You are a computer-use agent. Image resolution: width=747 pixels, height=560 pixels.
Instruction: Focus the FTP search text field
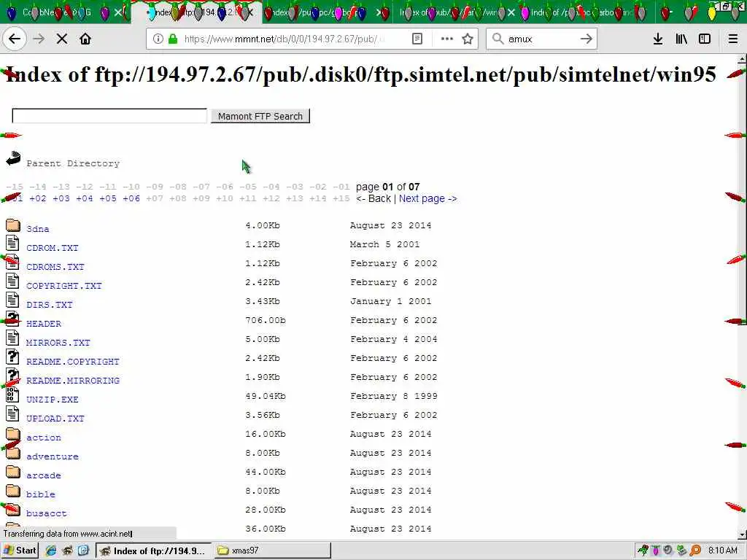[x=109, y=116]
